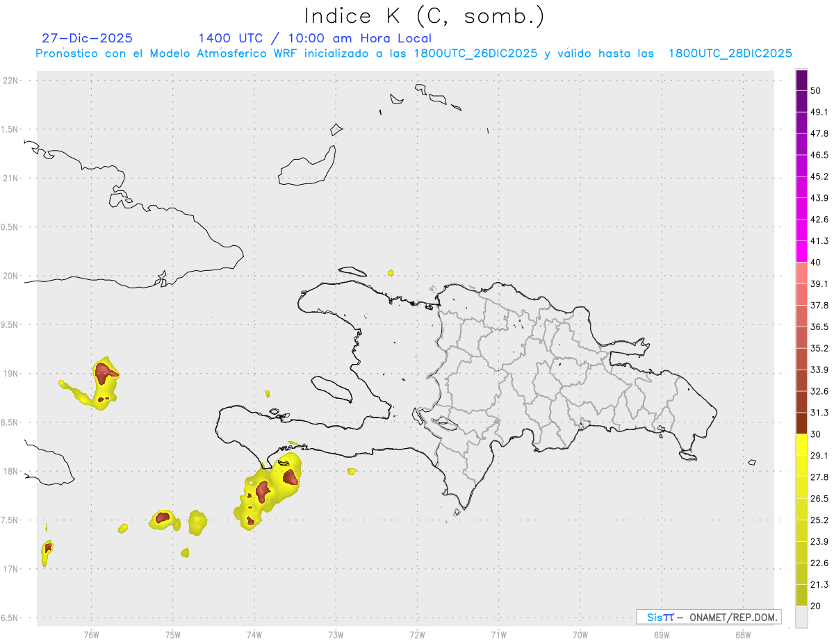
Task: Click the colorbar label "50"
Action: pos(817,91)
